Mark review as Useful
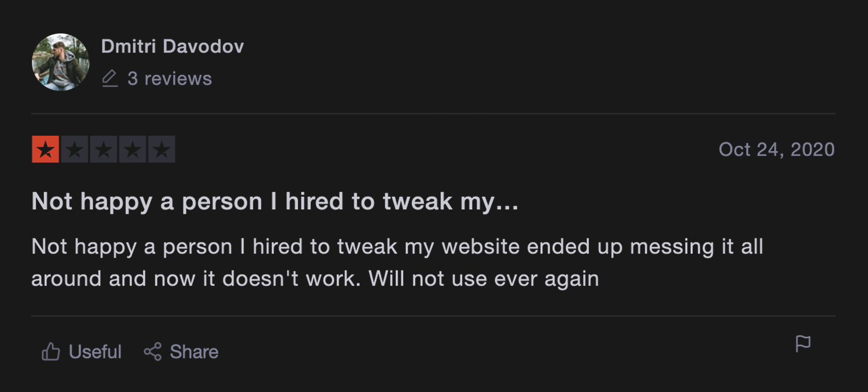Image resolution: width=868 pixels, height=392 pixels. pyautogui.click(x=82, y=352)
